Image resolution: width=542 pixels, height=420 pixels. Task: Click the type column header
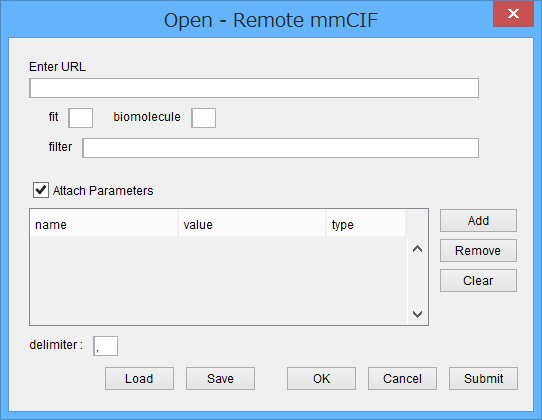pos(366,225)
